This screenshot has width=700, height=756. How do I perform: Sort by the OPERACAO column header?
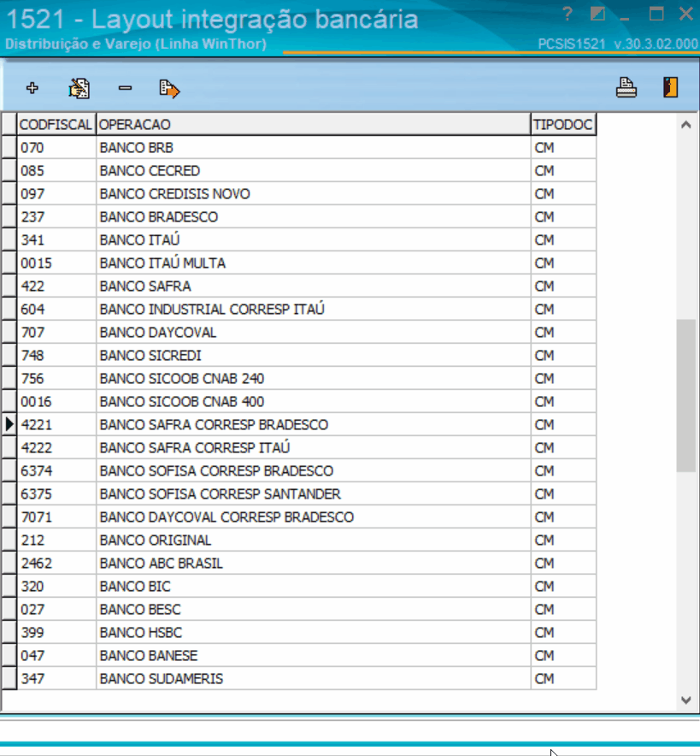(x=313, y=124)
